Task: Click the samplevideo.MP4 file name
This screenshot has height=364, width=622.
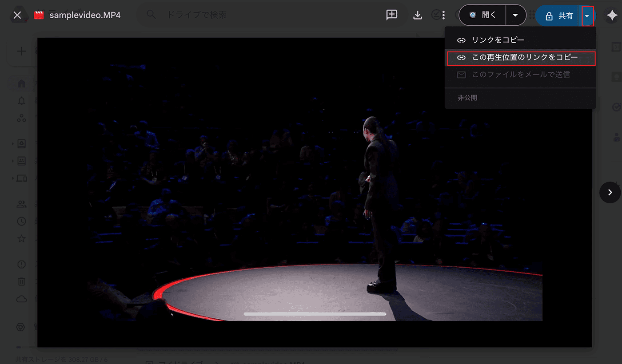Action: coord(85,16)
